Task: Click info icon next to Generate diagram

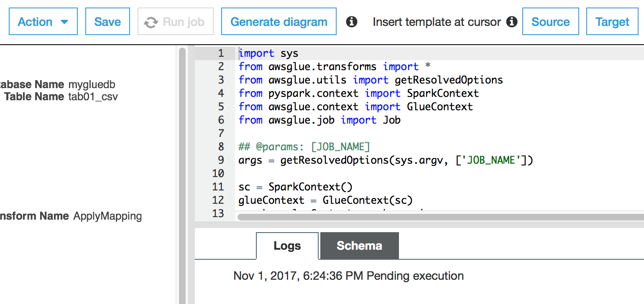Action: pos(352,22)
